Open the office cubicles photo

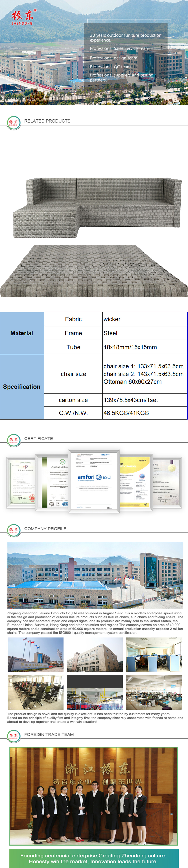coord(154,655)
